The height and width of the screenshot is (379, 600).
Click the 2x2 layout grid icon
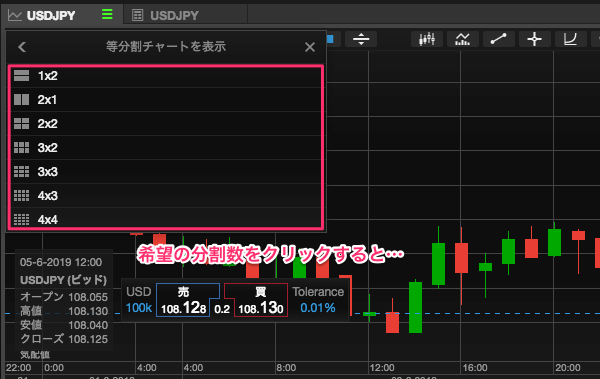click(21, 124)
